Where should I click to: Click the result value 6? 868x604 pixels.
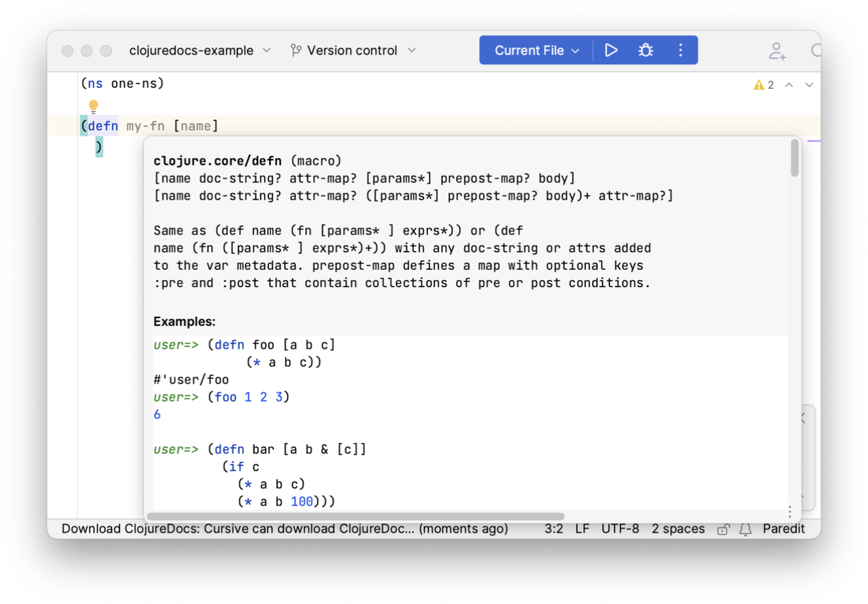click(157, 414)
